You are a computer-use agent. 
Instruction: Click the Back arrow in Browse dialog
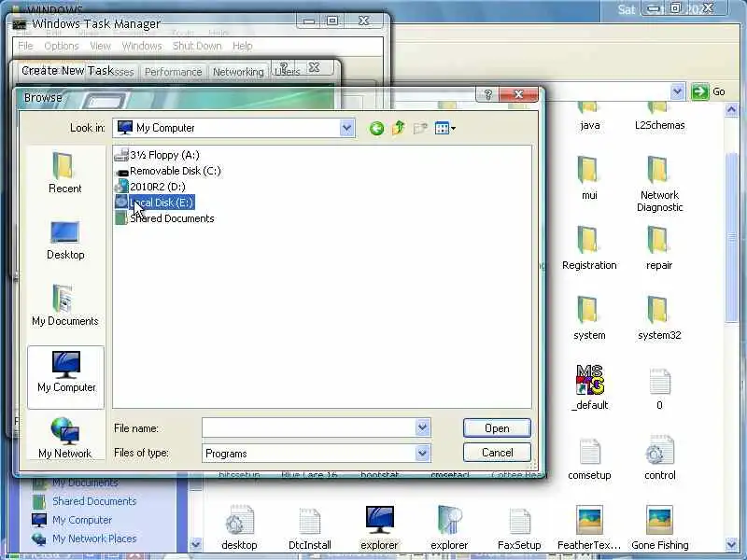click(376, 128)
